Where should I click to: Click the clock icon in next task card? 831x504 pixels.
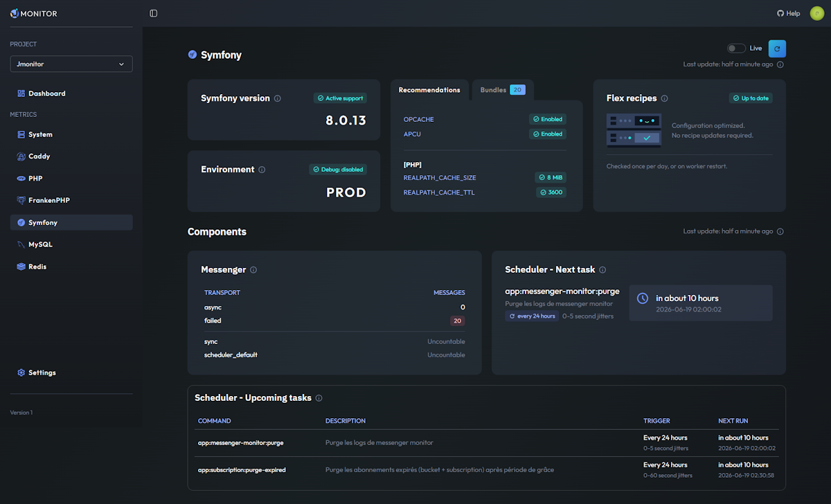[643, 298]
